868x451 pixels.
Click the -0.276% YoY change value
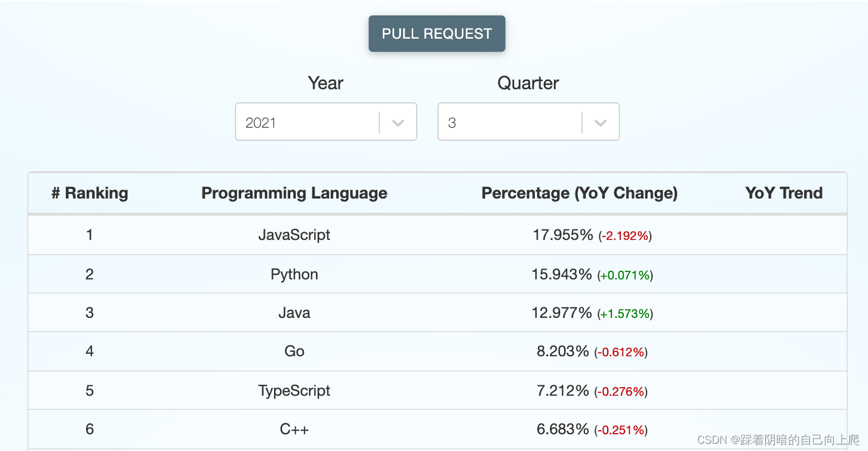621,392
